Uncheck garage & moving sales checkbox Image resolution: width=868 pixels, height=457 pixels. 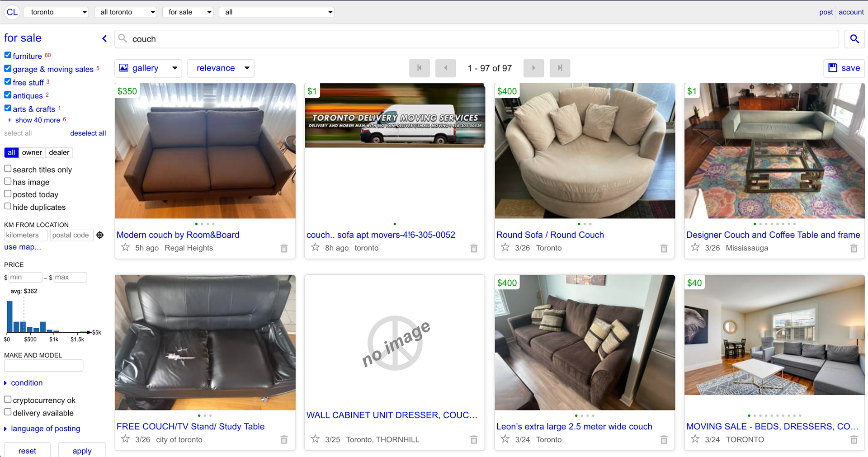click(x=8, y=68)
